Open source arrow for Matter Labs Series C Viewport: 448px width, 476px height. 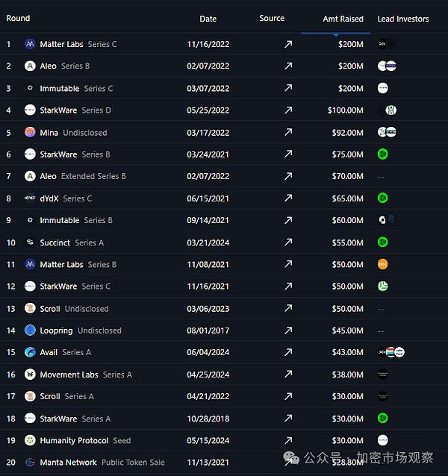pyautogui.click(x=288, y=45)
